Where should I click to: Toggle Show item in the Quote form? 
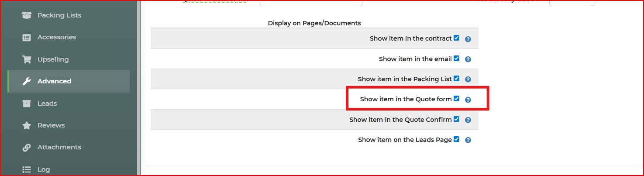tap(457, 99)
